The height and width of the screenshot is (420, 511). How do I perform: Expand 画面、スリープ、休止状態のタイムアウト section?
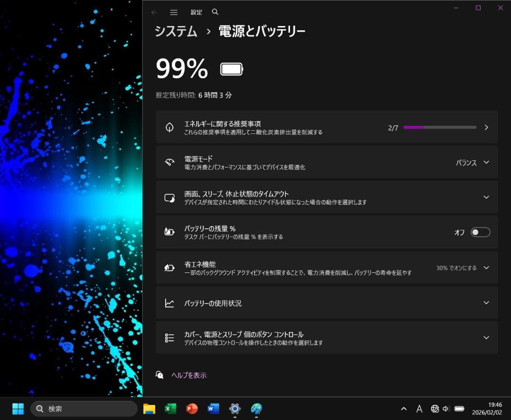point(486,197)
